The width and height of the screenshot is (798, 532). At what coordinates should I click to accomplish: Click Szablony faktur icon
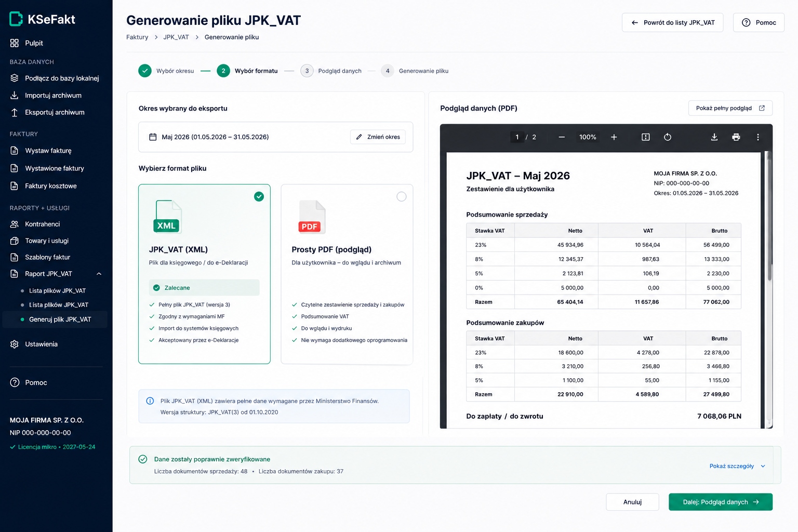[15, 257]
